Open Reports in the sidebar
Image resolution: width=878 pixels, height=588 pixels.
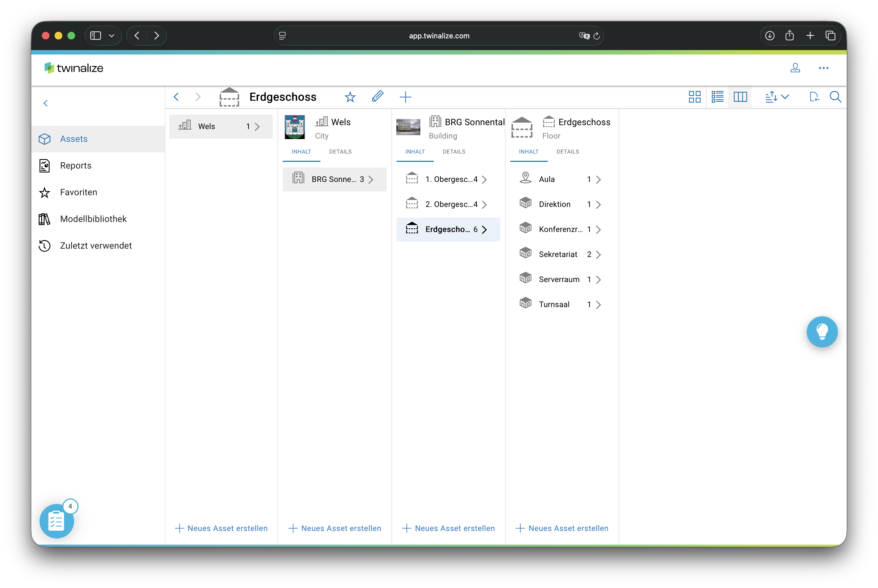[x=75, y=165]
